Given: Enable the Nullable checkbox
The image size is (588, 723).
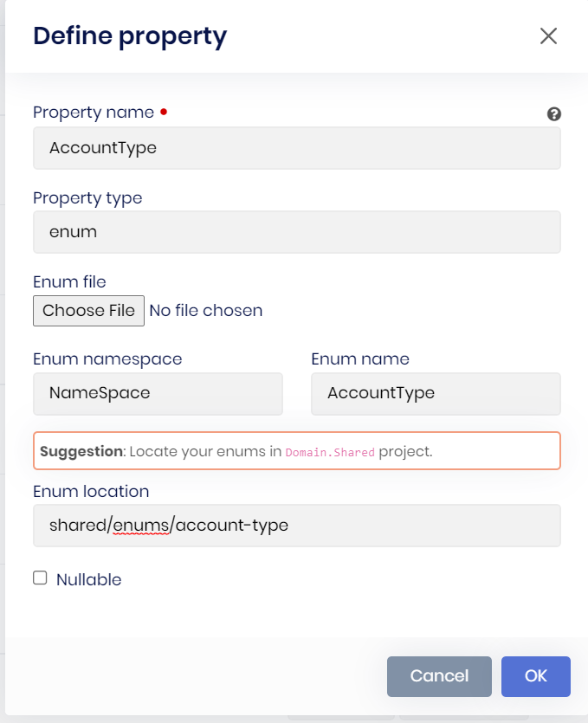Looking at the screenshot, I should [x=40, y=578].
